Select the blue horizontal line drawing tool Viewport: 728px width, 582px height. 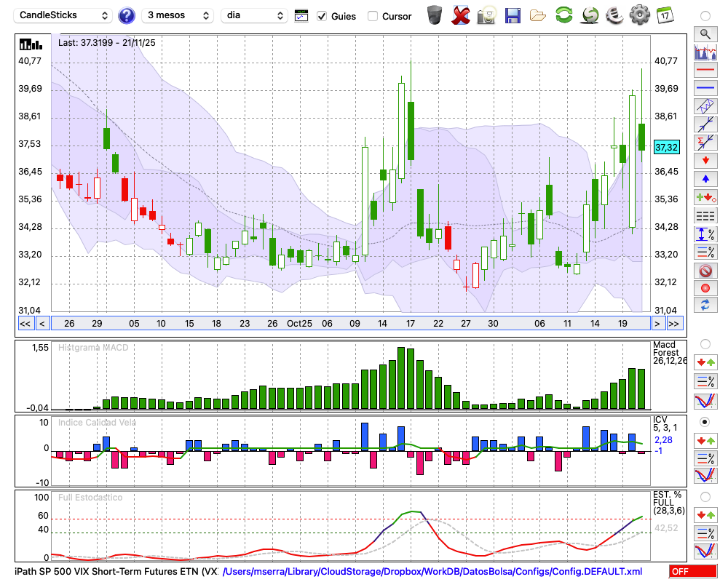click(x=705, y=88)
